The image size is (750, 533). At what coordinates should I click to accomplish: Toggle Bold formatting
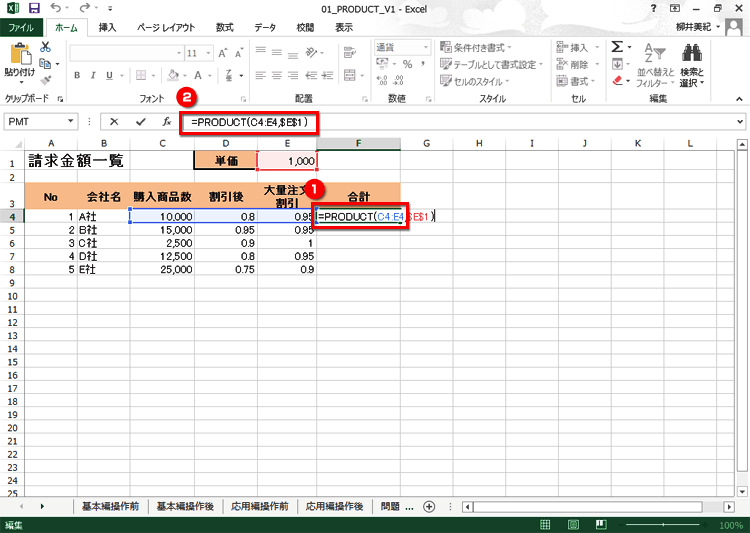[x=77, y=75]
